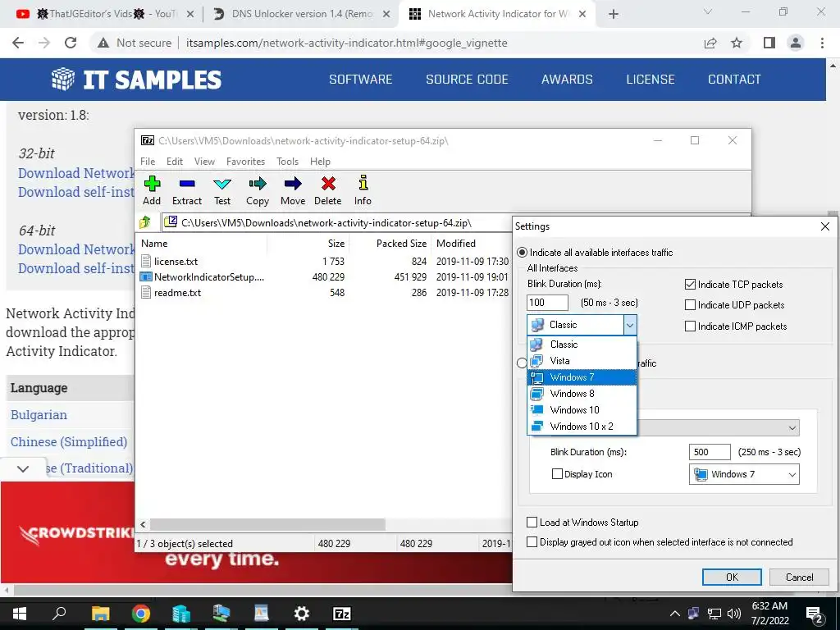Click the 100 blink duration field
This screenshot has height=630, width=840.
[x=547, y=303]
